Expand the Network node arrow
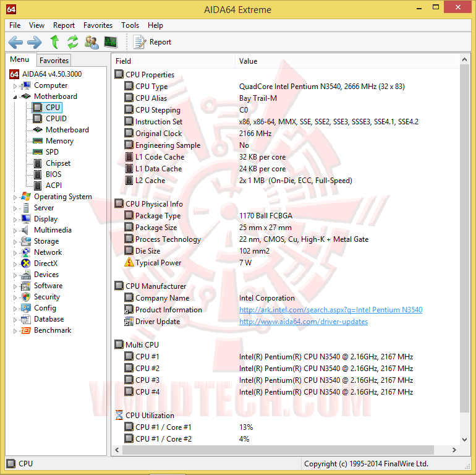The image size is (476, 475). 15,253
